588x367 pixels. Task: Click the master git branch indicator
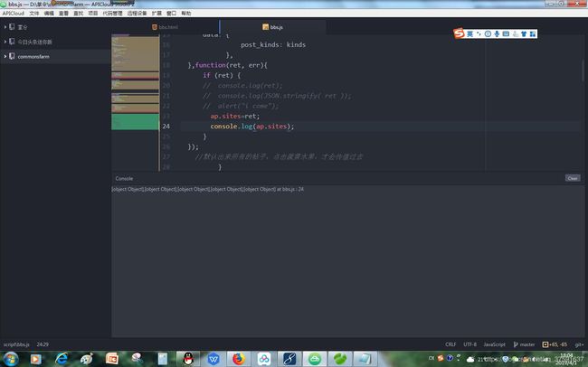[x=524, y=344]
